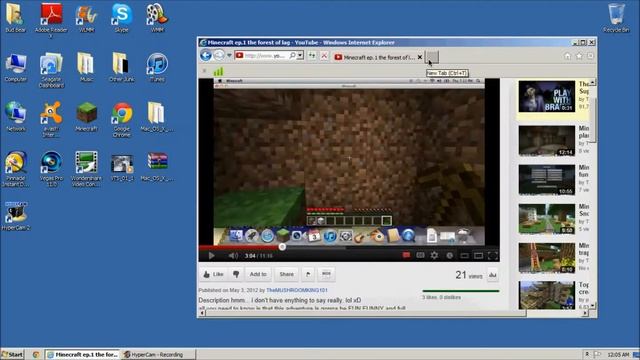Launch Vegas Pro 11.0 shortcut
This screenshot has width=640, height=360.
tap(51, 169)
